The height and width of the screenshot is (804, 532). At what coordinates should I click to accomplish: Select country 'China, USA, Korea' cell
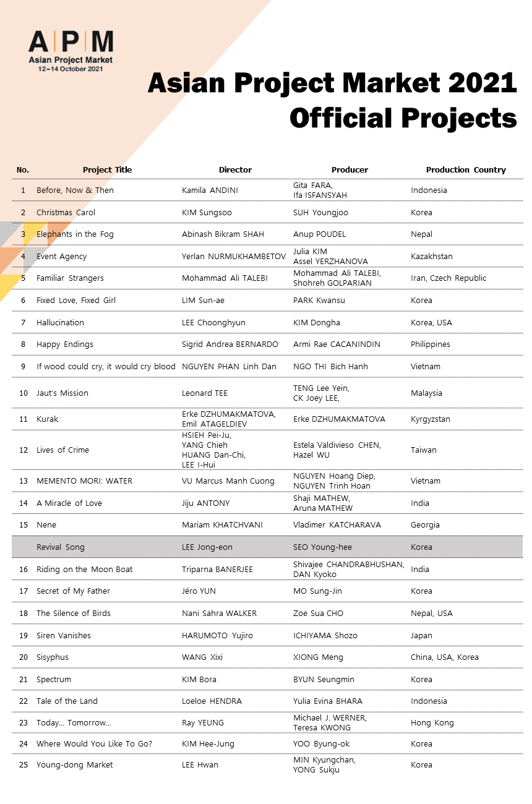[445, 657]
